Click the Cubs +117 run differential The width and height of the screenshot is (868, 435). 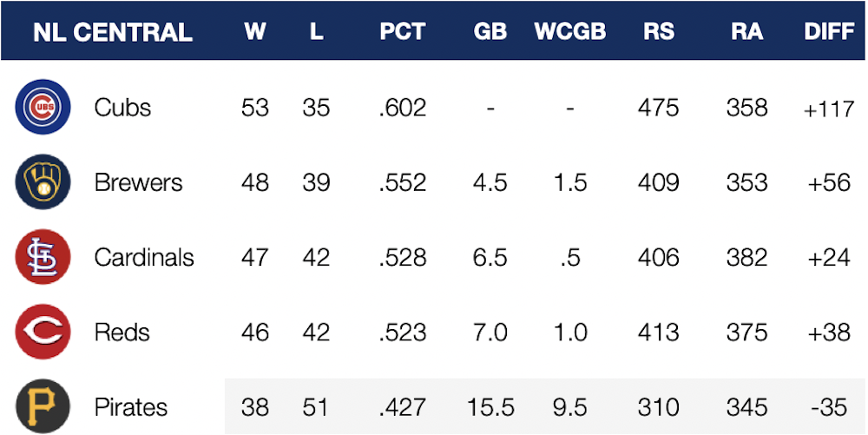pyautogui.click(x=829, y=109)
